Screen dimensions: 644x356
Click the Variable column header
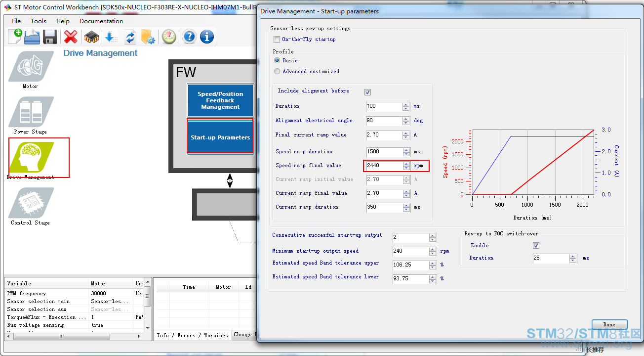pos(47,283)
